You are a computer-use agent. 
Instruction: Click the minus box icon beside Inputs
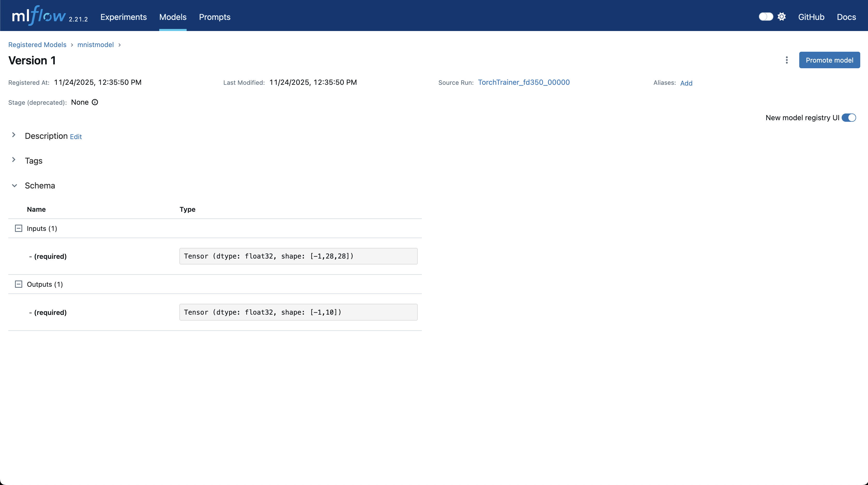[19, 229]
